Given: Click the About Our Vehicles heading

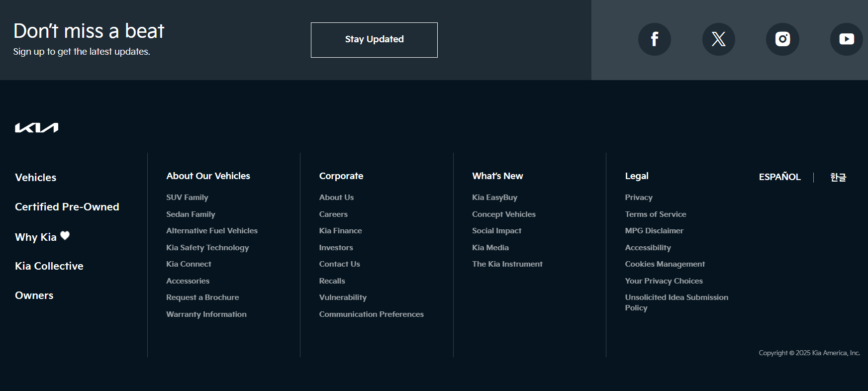Looking at the screenshot, I should (x=208, y=176).
